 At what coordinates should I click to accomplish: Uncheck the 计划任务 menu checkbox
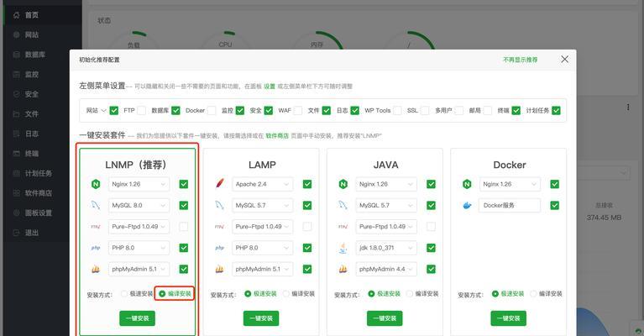[x=556, y=111]
